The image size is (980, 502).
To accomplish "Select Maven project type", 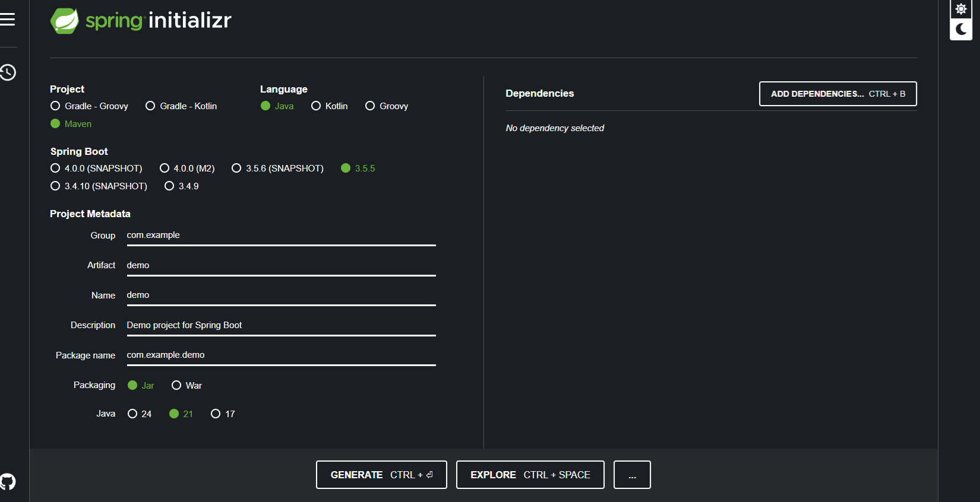I will (x=71, y=124).
